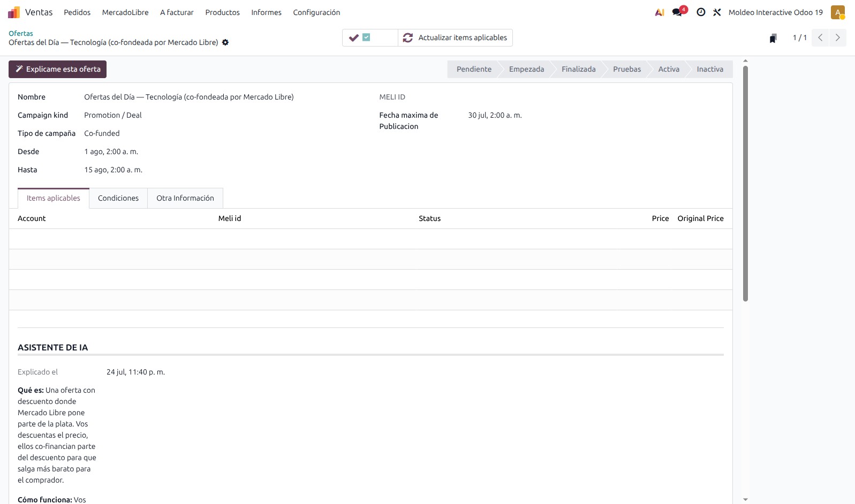855x504 pixels.
Task: Go to the next record arrow
Action: 838,37
